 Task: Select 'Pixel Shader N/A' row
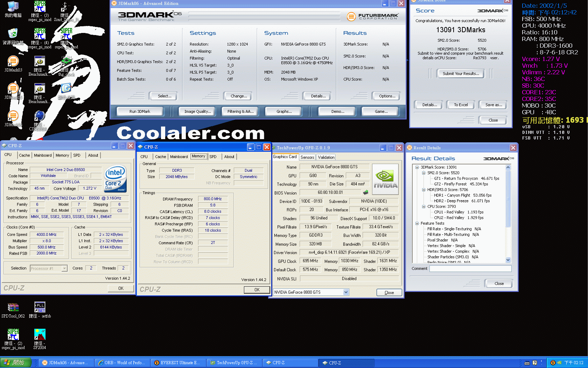pos(442,240)
